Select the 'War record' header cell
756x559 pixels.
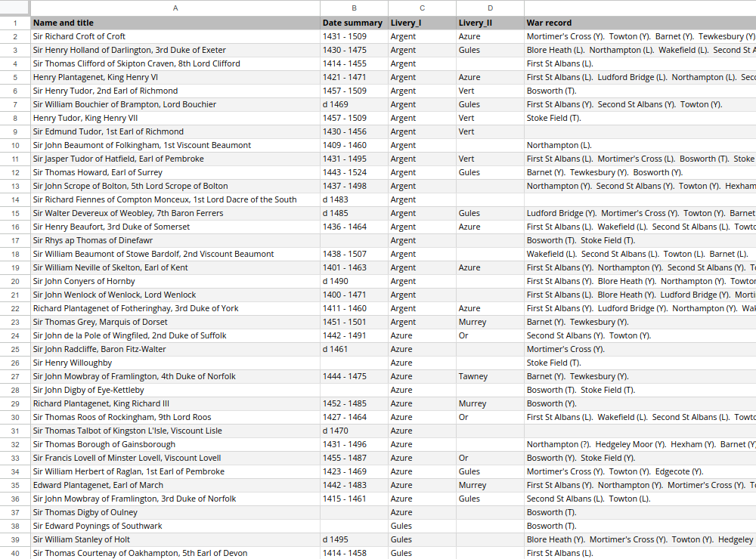tap(640, 23)
